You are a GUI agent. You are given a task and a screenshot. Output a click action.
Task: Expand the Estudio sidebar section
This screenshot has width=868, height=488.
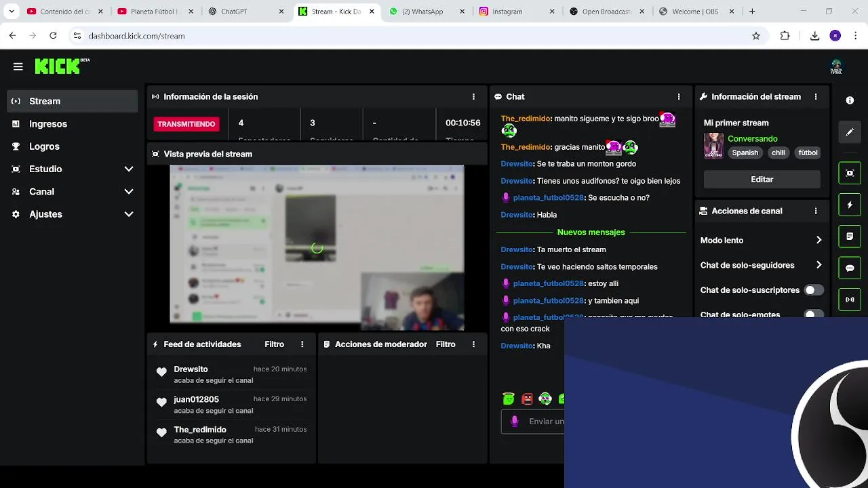pos(129,169)
